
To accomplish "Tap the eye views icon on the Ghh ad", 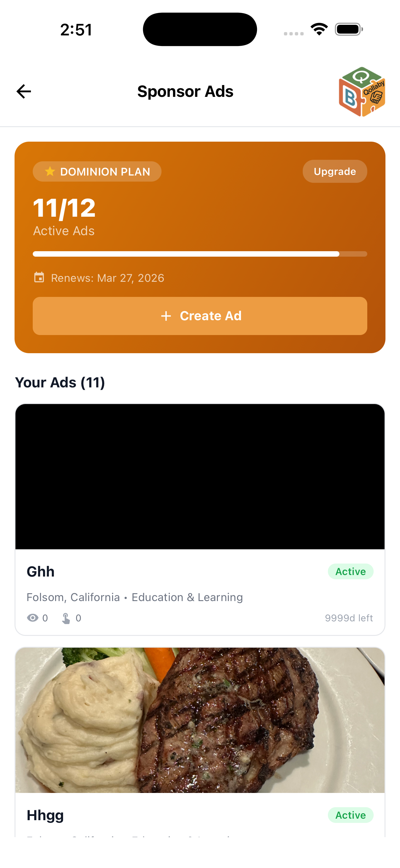I will coord(32,618).
